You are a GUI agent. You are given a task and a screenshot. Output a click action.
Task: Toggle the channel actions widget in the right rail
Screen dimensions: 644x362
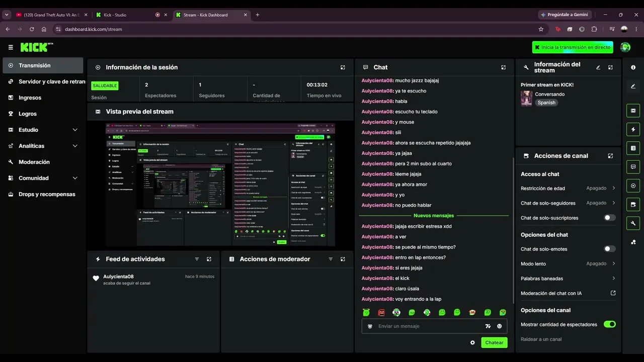click(633, 204)
